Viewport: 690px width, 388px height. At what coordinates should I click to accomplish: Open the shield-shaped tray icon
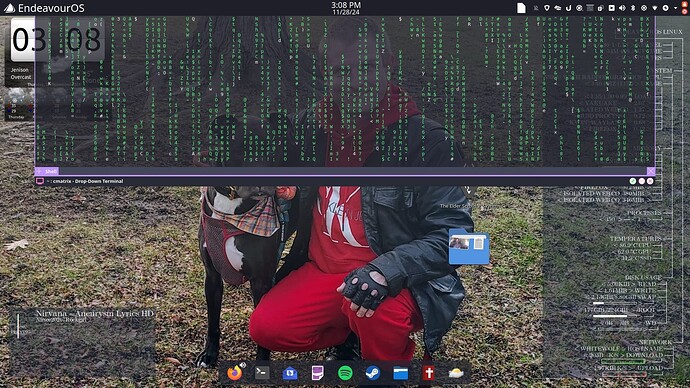coord(547,8)
